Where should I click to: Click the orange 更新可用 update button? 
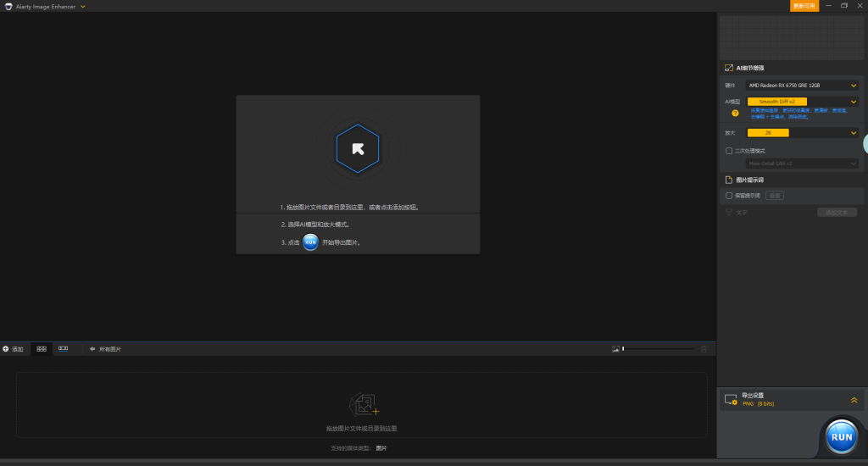point(804,6)
